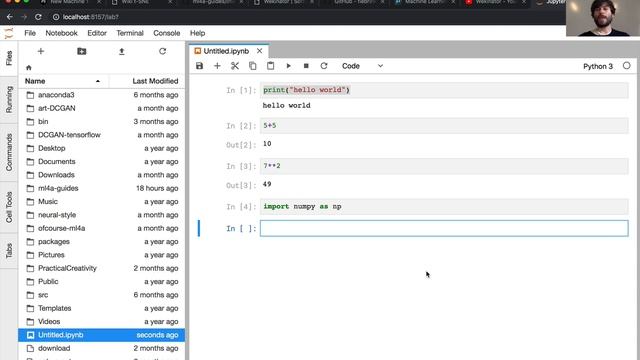The image size is (640, 360).
Task: Select the ml4a-guides folder
Action: (x=101, y=188)
